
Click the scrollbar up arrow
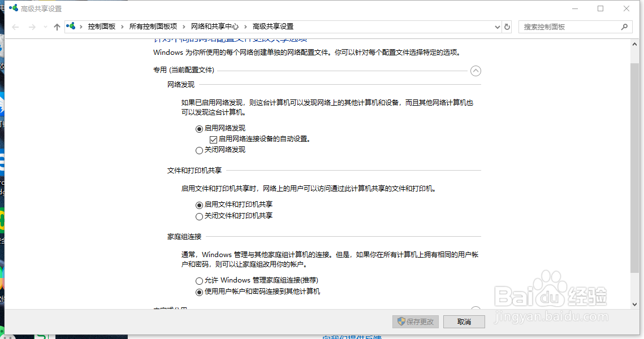(x=634, y=44)
